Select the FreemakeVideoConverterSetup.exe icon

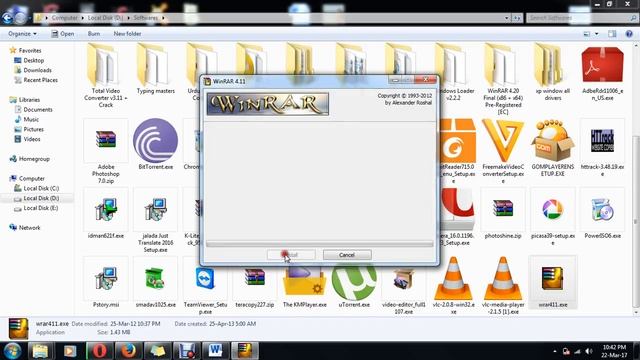click(x=503, y=141)
